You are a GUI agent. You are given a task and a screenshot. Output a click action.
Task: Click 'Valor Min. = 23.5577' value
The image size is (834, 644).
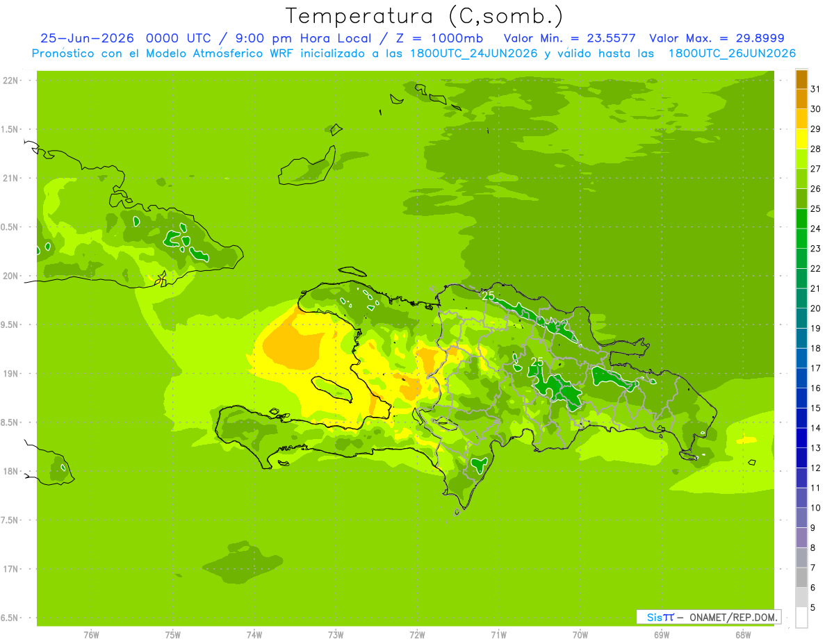point(569,38)
